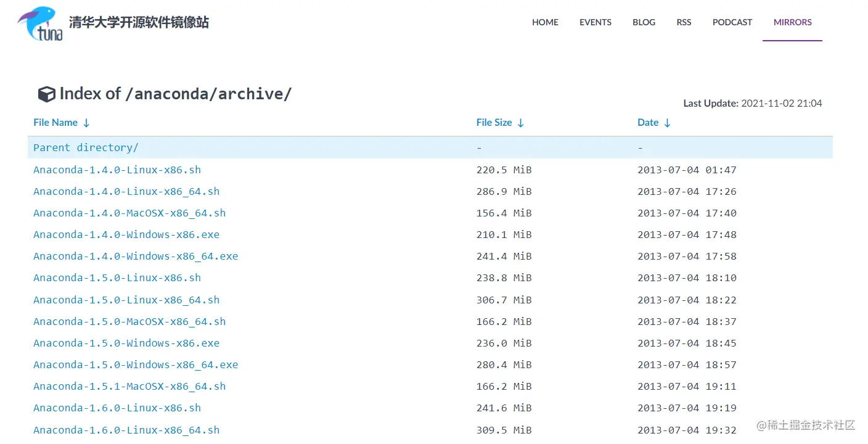The height and width of the screenshot is (444, 868).
Task: Click the 210.1 MiB size cell
Action: coord(504,234)
